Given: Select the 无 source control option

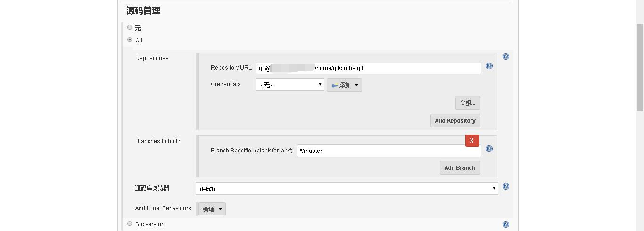Looking at the screenshot, I should point(130,27).
